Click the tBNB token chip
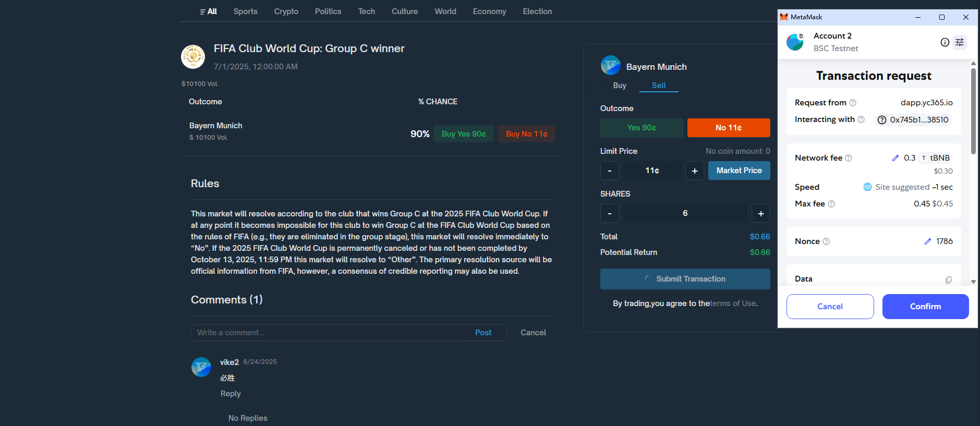980x426 pixels. click(x=935, y=158)
